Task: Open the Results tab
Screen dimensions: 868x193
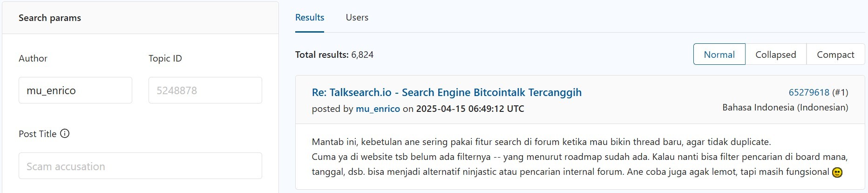Action: 310,18
